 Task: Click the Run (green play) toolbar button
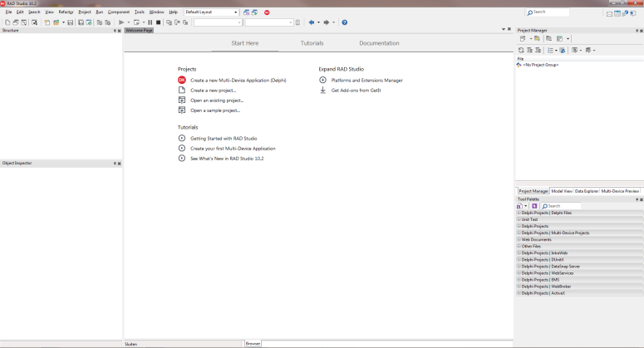pos(121,22)
